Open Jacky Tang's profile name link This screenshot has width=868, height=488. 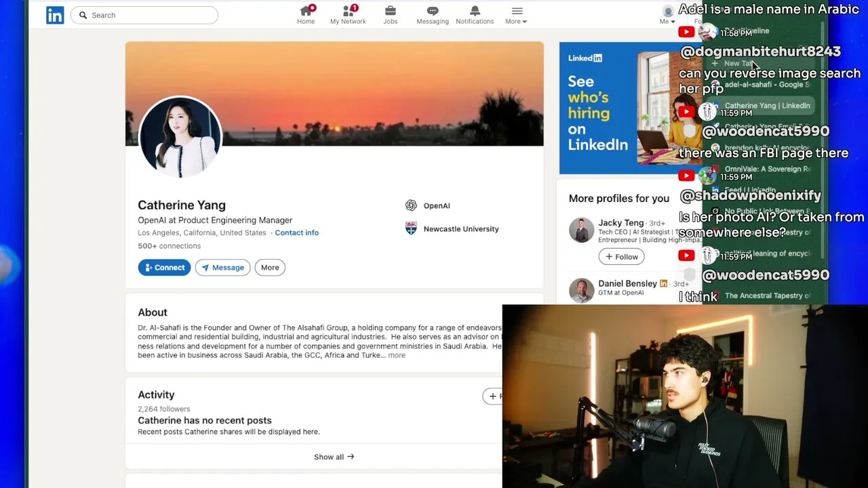pos(620,222)
